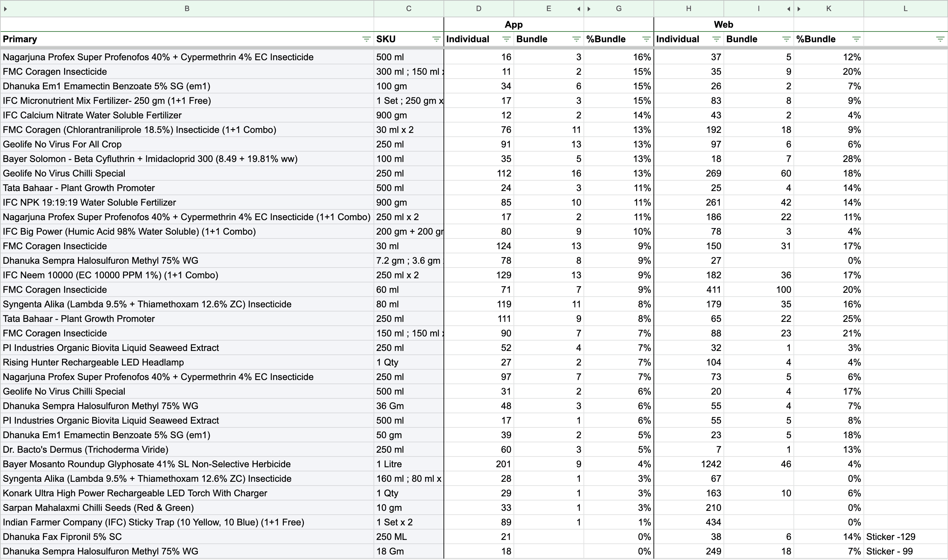Image resolution: width=948 pixels, height=560 pixels.
Task: Click the Web merged header cell
Action: (723, 25)
